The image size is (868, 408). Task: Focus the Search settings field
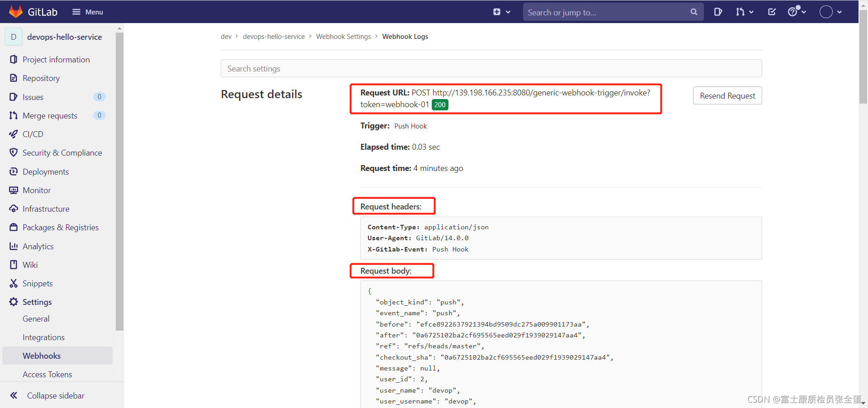click(491, 68)
